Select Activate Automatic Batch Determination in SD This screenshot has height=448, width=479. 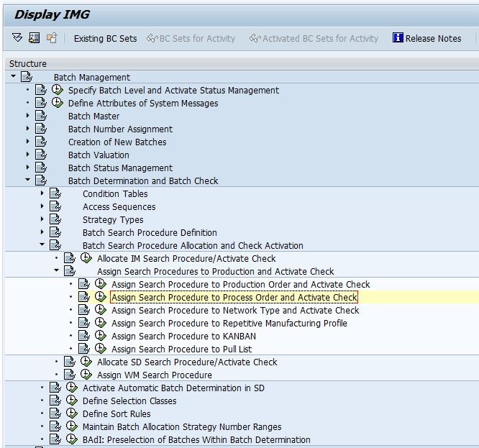click(x=173, y=388)
